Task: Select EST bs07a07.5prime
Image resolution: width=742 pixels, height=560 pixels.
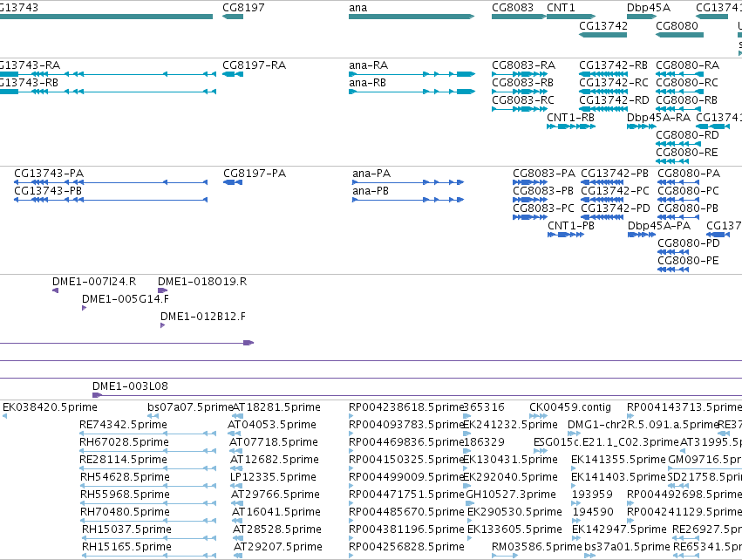Action: click(153, 416)
